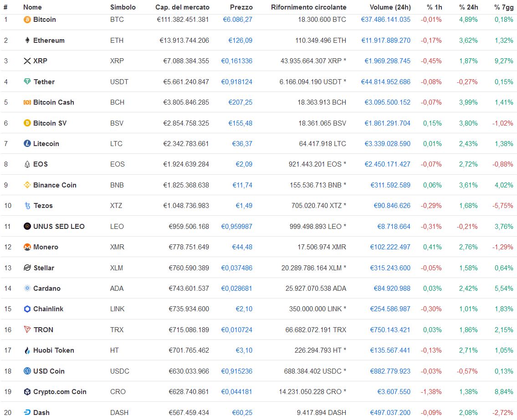
Task: Click the Chainlink hexagon logo icon
Action: (x=27, y=309)
